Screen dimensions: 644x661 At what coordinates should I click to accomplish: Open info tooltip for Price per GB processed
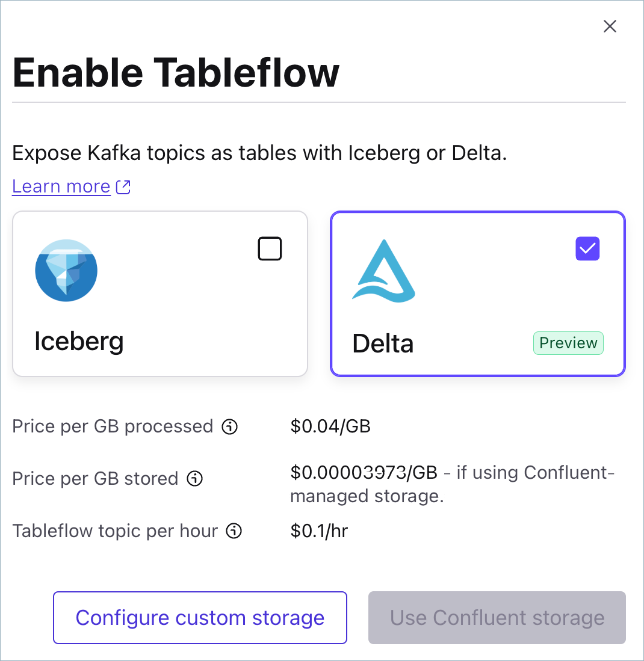click(x=229, y=426)
